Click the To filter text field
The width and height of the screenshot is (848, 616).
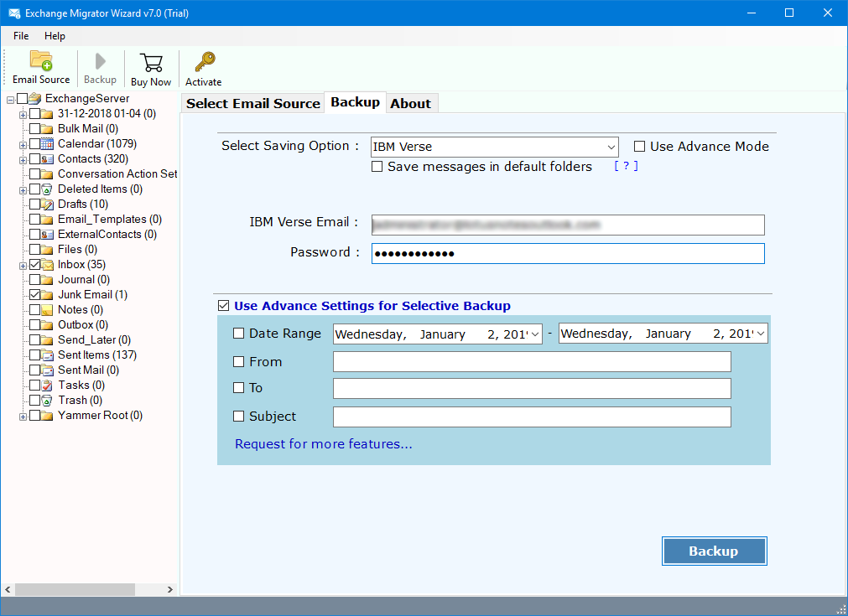coord(532,389)
